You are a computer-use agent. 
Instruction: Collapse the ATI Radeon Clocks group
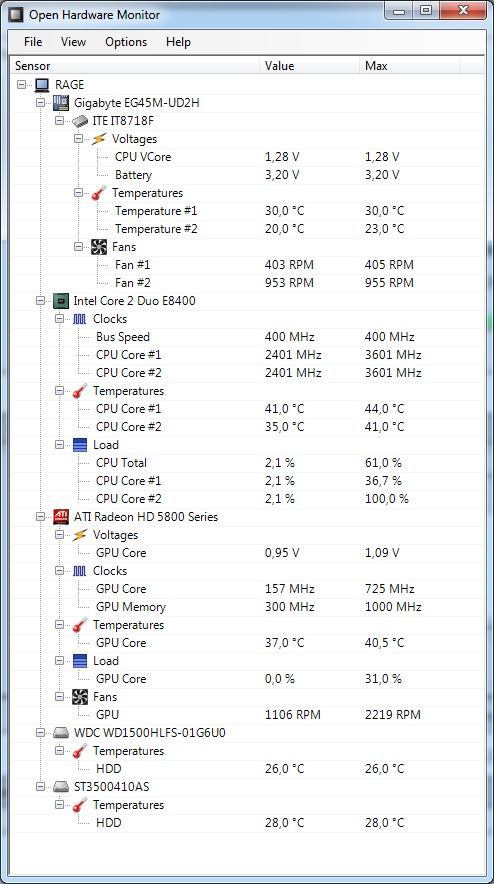tap(59, 571)
